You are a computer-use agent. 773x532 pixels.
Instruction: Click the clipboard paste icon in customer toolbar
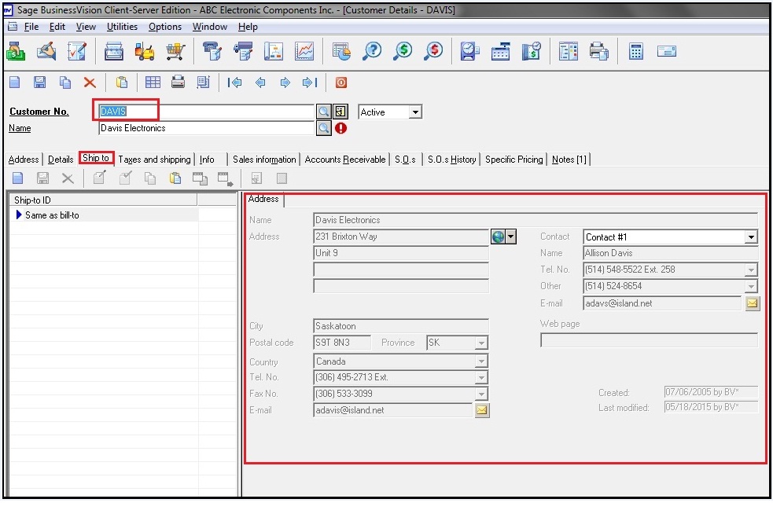coord(121,83)
